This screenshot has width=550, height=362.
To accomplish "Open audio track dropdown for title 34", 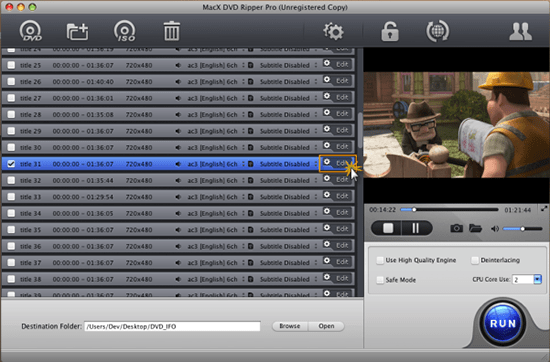I will tap(243, 213).
